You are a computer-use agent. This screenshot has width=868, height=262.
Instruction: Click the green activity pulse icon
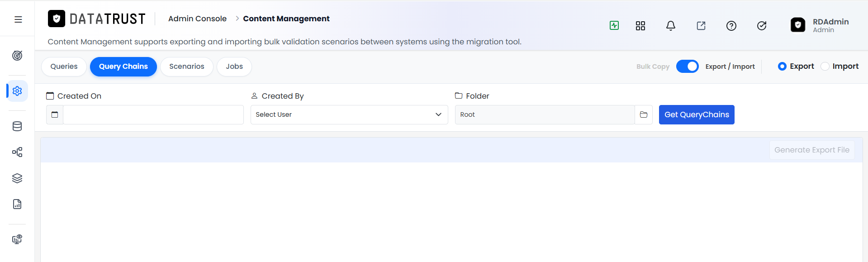pyautogui.click(x=614, y=25)
